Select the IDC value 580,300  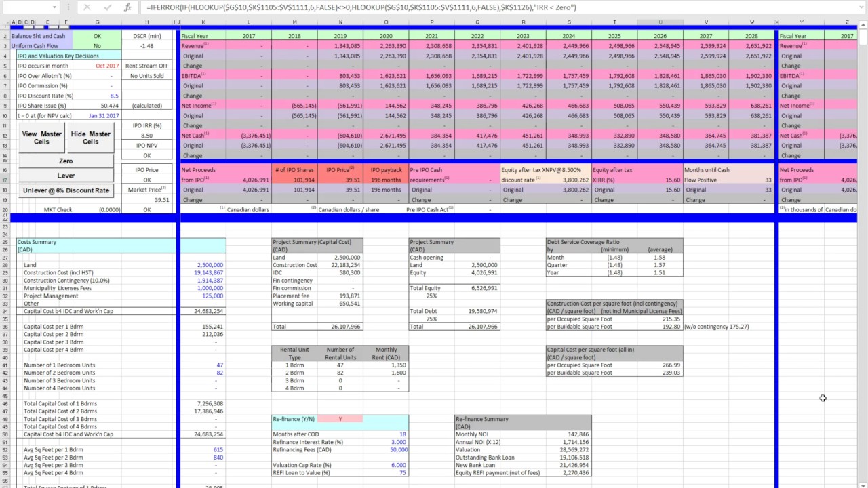point(340,273)
